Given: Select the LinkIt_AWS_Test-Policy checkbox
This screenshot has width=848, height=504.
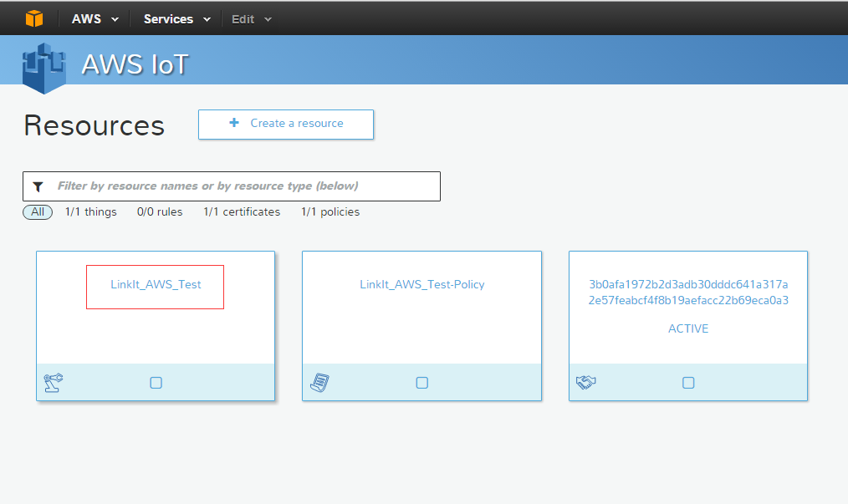Looking at the screenshot, I should tap(421, 383).
